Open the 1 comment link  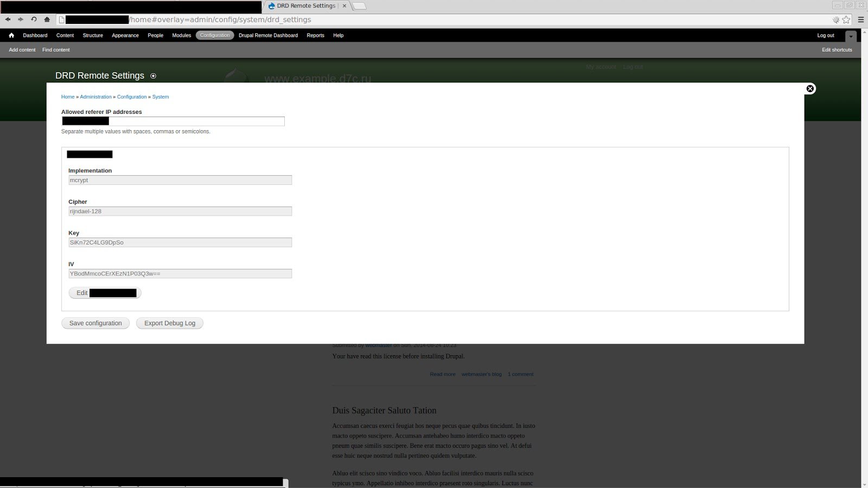point(520,374)
